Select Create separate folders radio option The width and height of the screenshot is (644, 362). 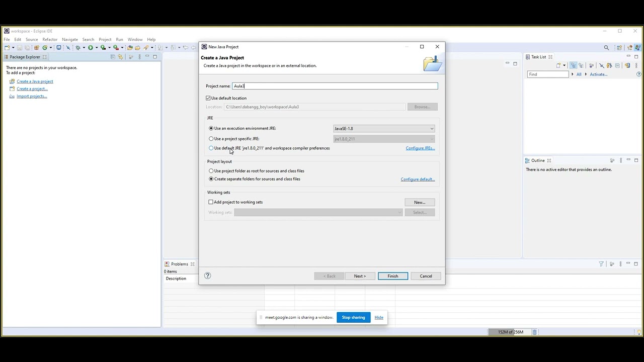(211, 178)
